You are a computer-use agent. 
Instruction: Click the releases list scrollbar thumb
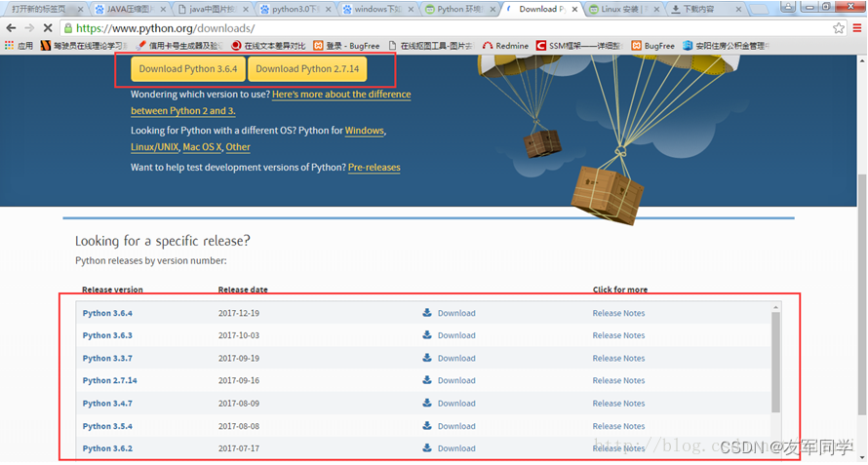pyautogui.click(x=775, y=363)
